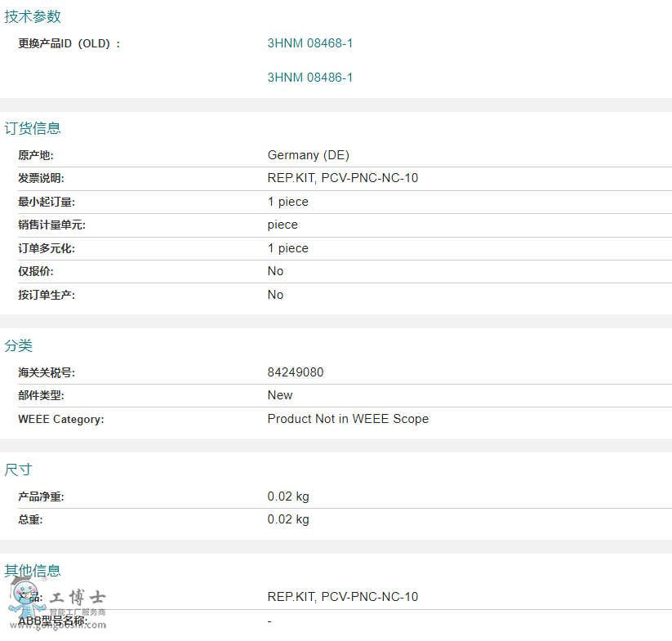This screenshot has width=672, height=641.
Task: Select the 部件类型 value New
Action: tap(280, 395)
